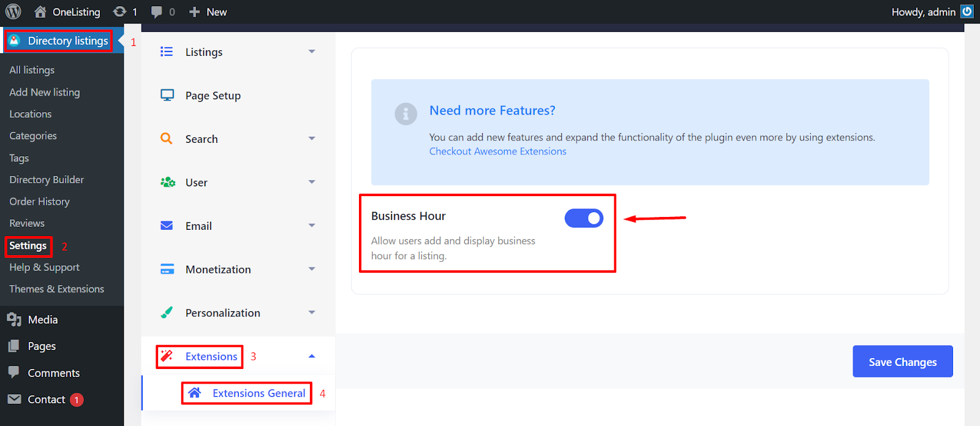Open Add New listing
980x426 pixels.
click(x=45, y=92)
